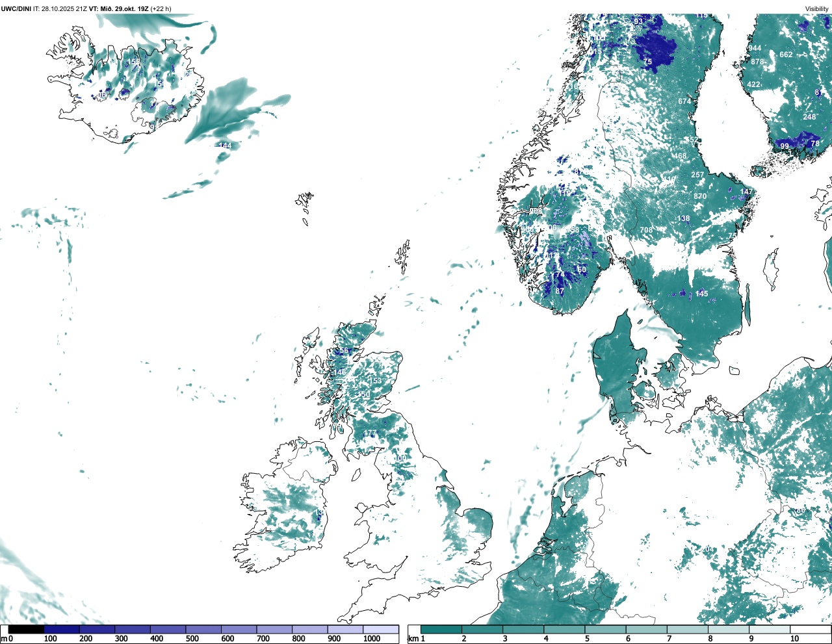Click visibility value '870' in Sweden
This screenshot has width=832, height=644.
point(700,197)
